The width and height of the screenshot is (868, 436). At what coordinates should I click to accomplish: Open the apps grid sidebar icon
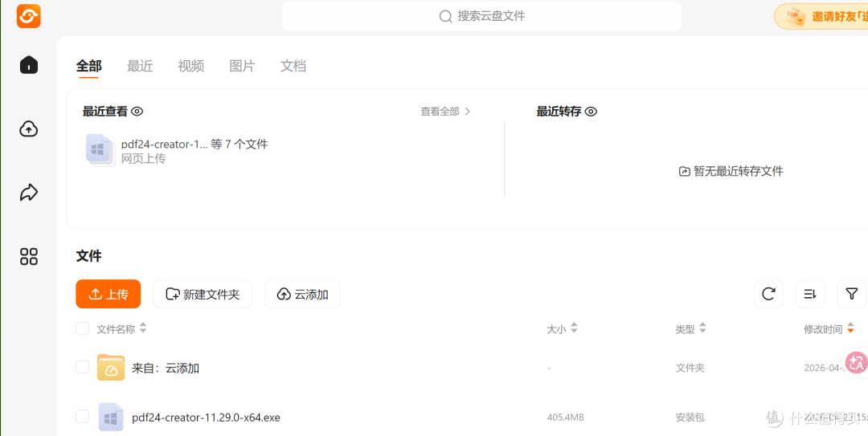(29, 256)
